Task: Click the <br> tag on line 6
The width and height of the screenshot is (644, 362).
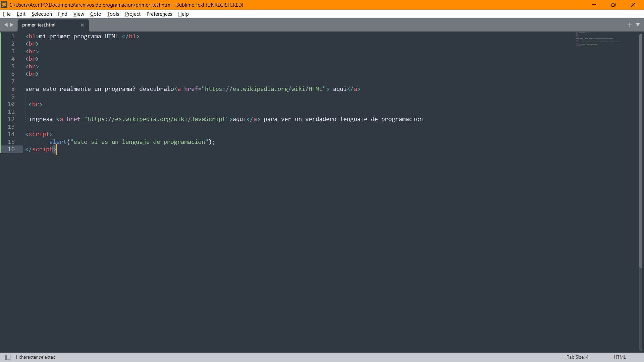Action: pyautogui.click(x=32, y=74)
